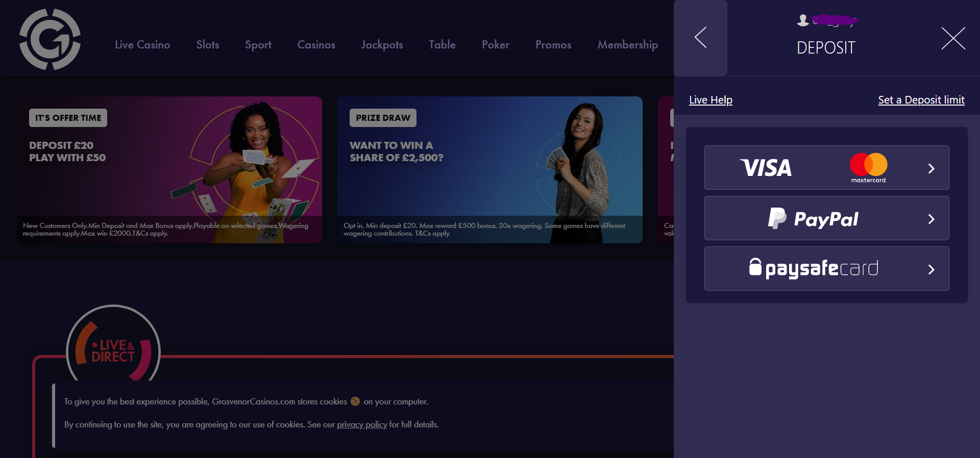
Task: Expand the paysafecard option chevron
Action: click(x=931, y=269)
